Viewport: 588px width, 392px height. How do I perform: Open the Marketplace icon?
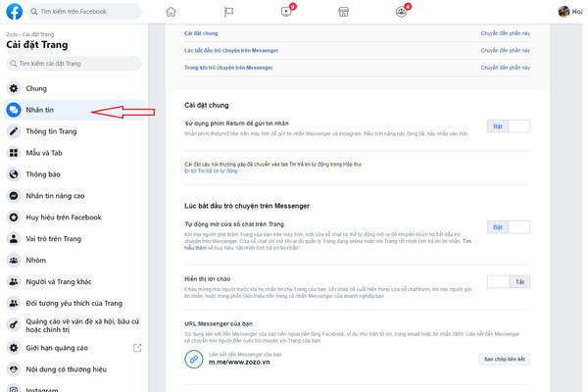pyautogui.click(x=344, y=12)
